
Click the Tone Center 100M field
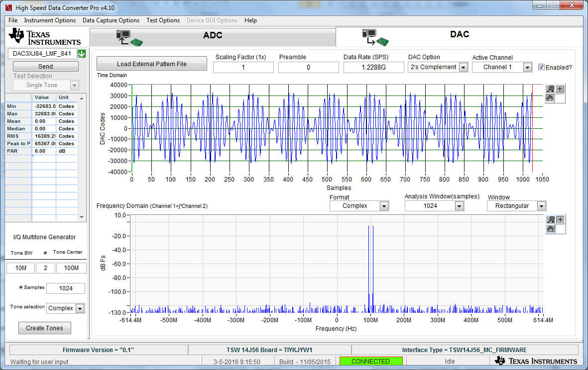click(71, 268)
